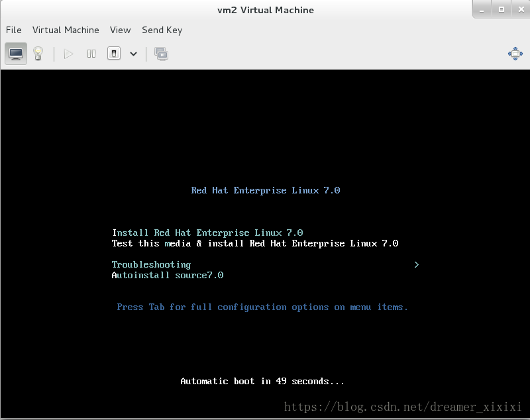Power on the virtual machine
The image size is (530, 420).
coord(68,54)
